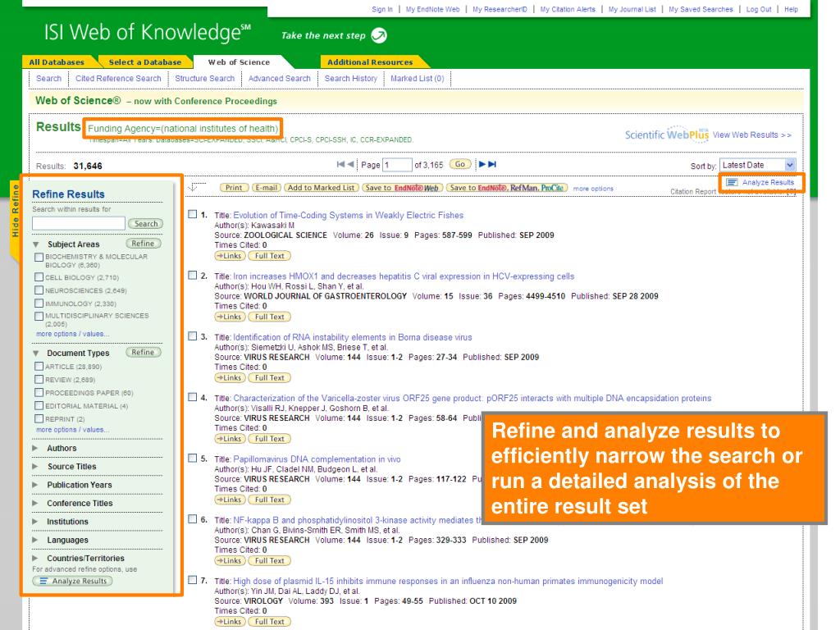Expand the Source Titles refine section

(35, 467)
